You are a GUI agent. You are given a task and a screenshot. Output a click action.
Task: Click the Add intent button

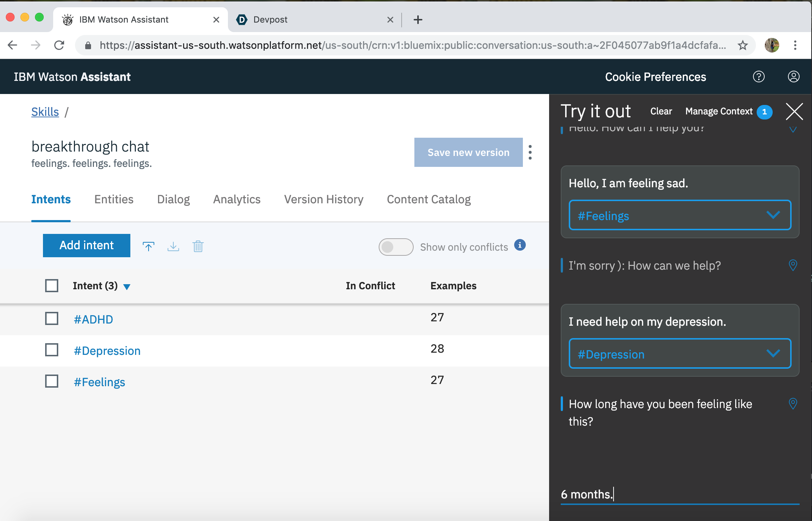(x=87, y=246)
